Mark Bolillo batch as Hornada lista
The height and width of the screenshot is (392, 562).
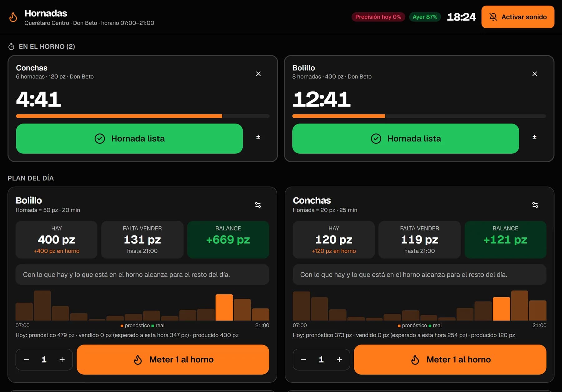pyautogui.click(x=406, y=138)
